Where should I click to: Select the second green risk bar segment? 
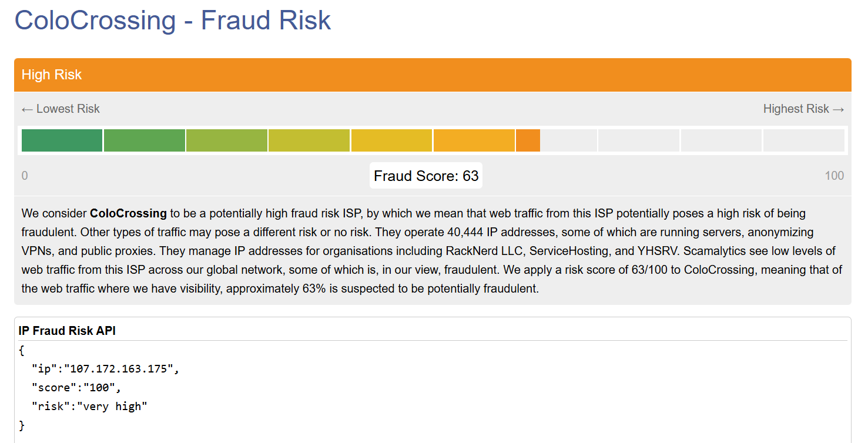point(145,140)
